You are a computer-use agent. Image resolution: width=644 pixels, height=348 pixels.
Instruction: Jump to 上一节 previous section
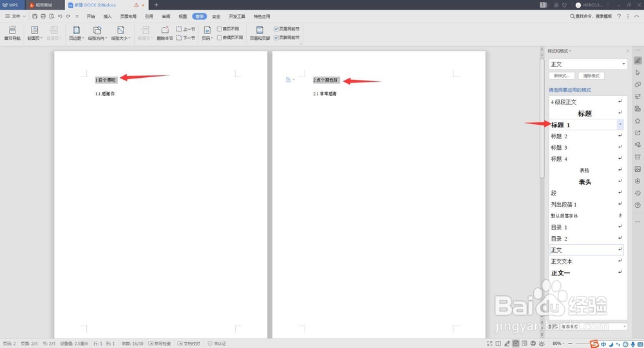pyautogui.click(x=185, y=29)
